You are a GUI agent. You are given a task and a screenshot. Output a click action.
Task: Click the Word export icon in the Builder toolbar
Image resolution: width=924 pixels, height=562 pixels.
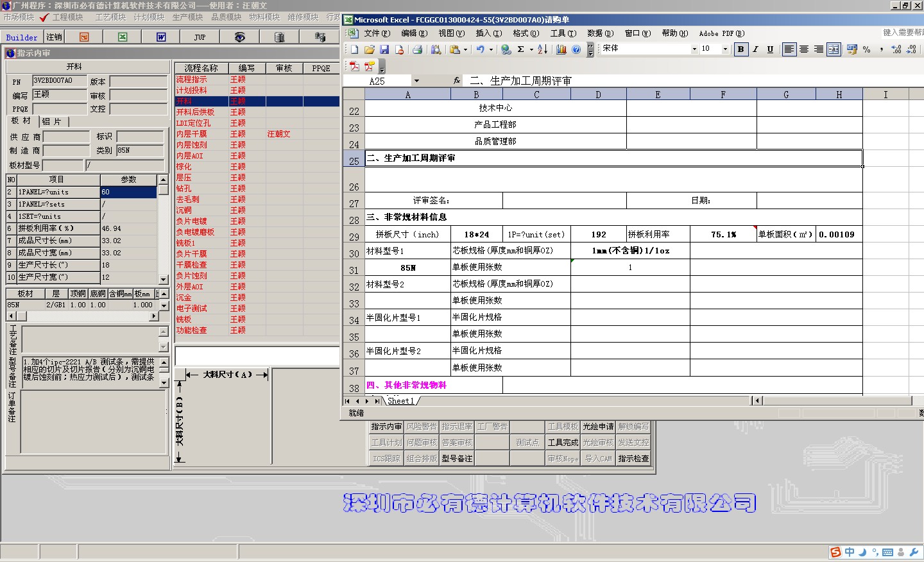[x=161, y=37]
